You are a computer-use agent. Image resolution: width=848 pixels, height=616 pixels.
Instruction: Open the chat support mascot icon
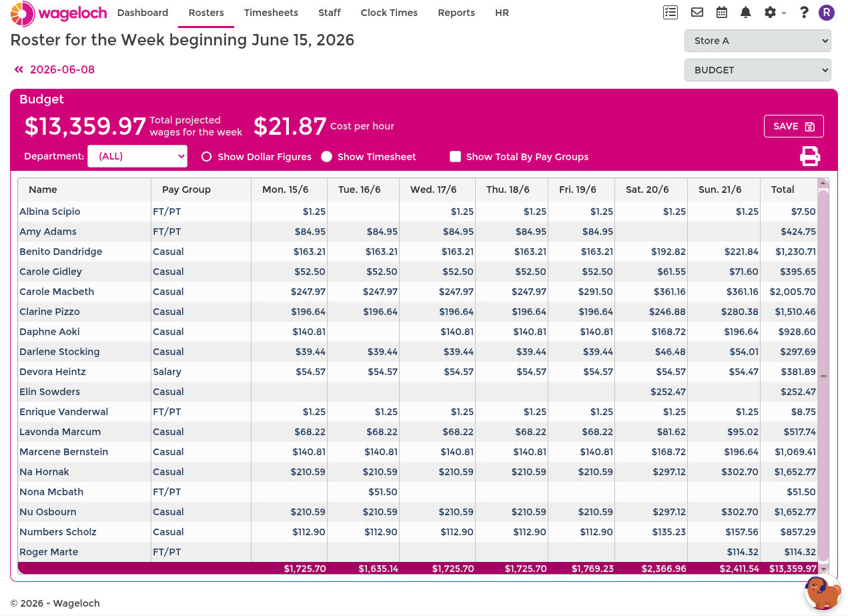pyautogui.click(x=822, y=592)
